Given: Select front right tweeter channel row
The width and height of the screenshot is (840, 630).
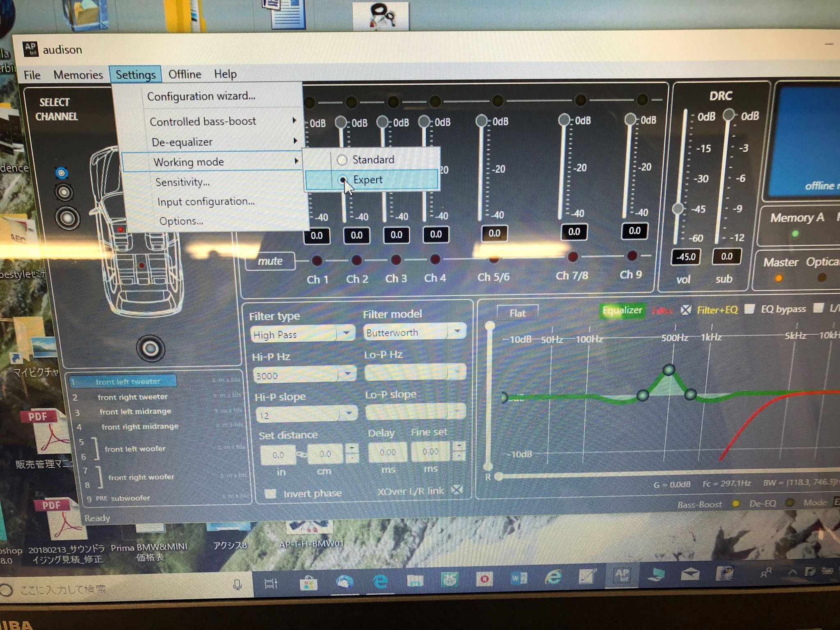Looking at the screenshot, I should 132,397.
